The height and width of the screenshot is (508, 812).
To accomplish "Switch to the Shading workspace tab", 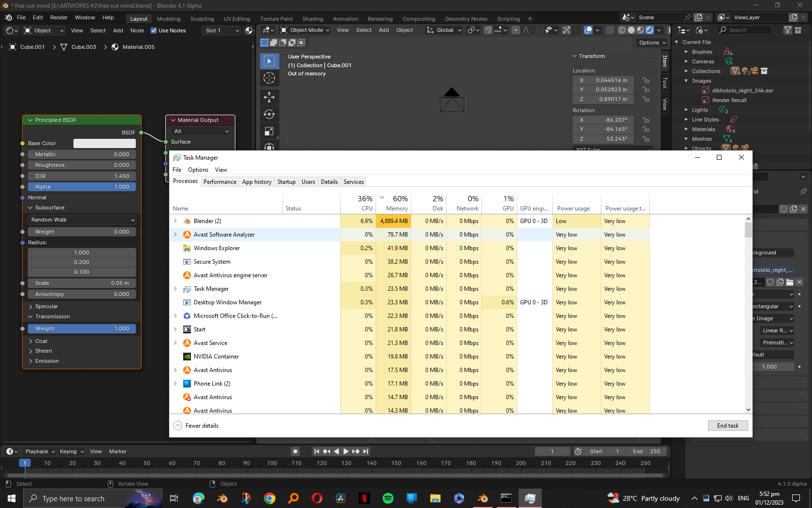I will point(313,19).
